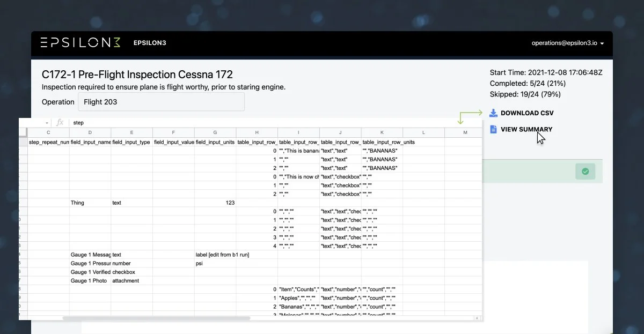
Task: Click the Start Time text
Action: (546, 72)
